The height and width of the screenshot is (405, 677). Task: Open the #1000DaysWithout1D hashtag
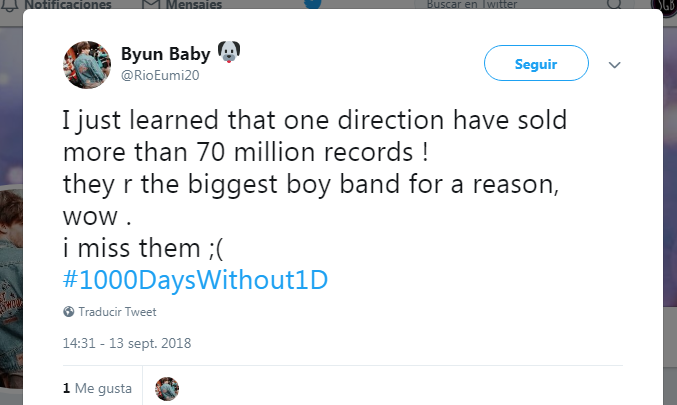tap(194, 279)
